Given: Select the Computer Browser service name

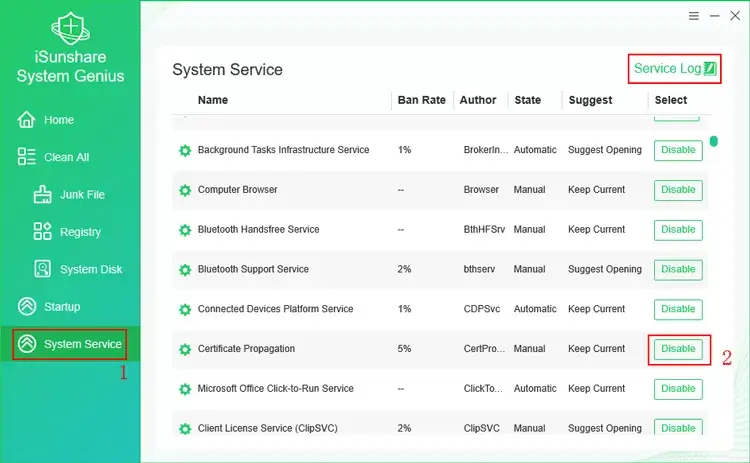Looking at the screenshot, I should coord(237,189).
